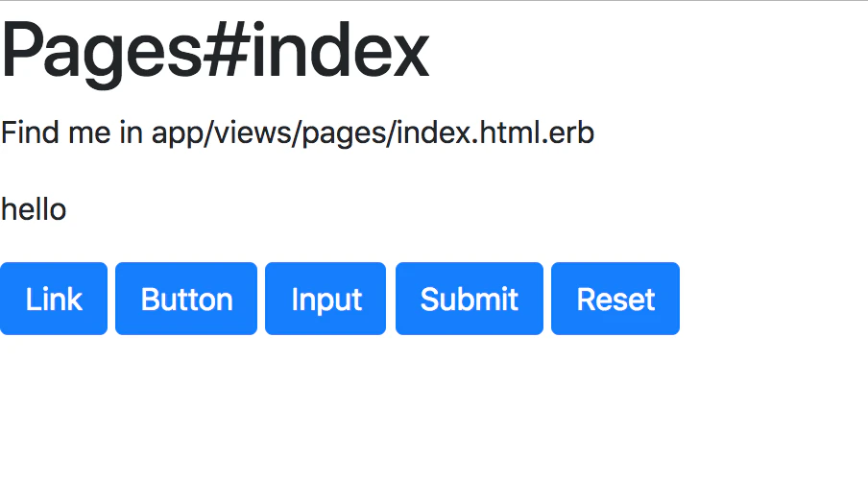Click the '.erb' extension in the path
The height and width of the screenshot is (481, 868).
[x=568, y=132]
